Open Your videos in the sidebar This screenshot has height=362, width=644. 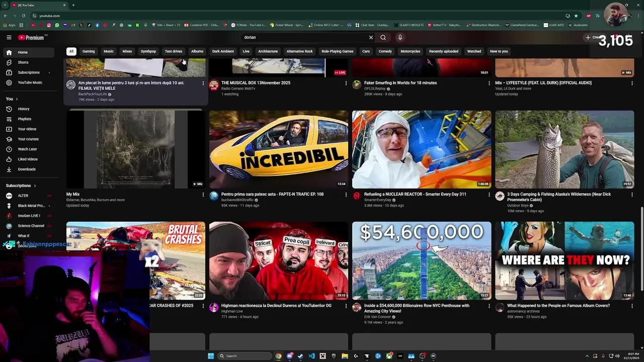coord(29,129)
